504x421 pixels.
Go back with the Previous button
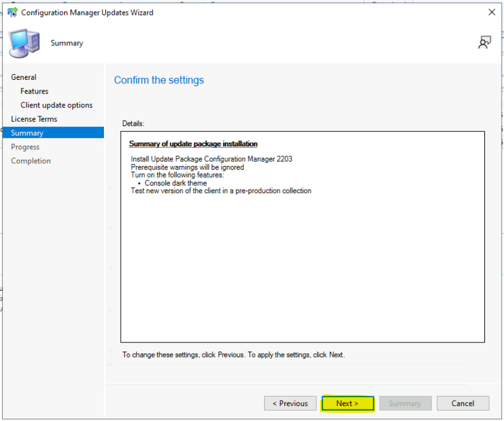point(290,403)
